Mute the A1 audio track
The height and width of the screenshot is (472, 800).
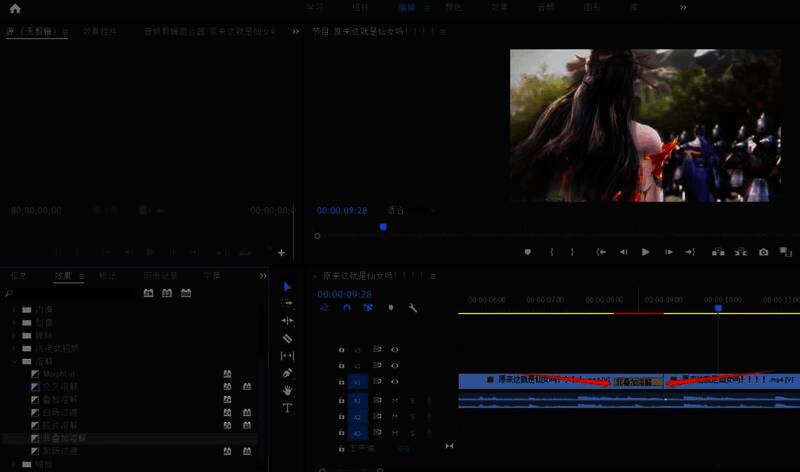coord(395,401)
